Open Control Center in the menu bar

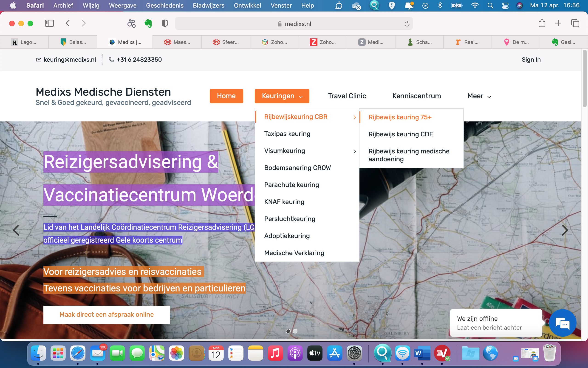point(505,5)
